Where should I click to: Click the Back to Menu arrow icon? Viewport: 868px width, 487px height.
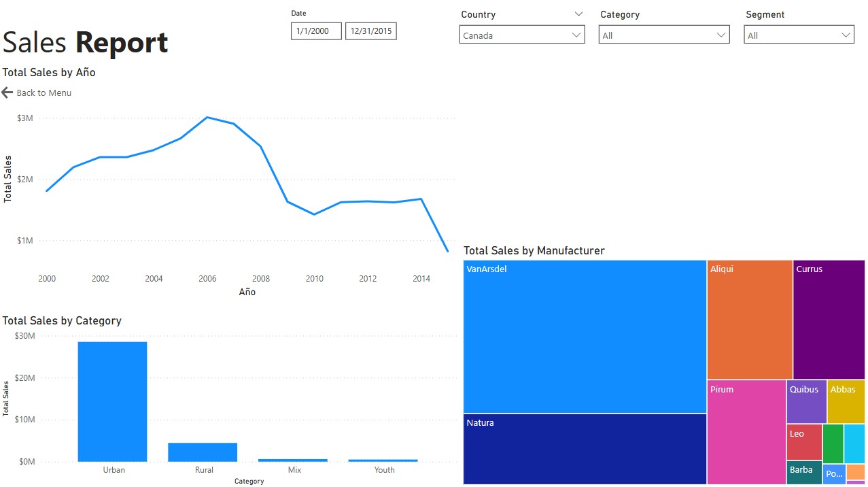click(7, 93)
